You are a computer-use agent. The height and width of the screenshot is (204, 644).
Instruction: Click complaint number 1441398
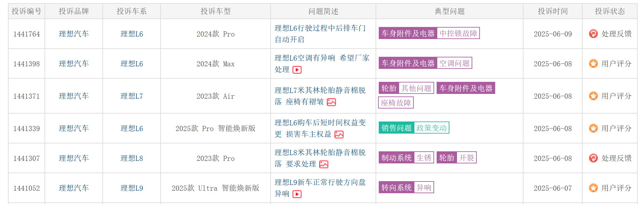pos(27,64)
